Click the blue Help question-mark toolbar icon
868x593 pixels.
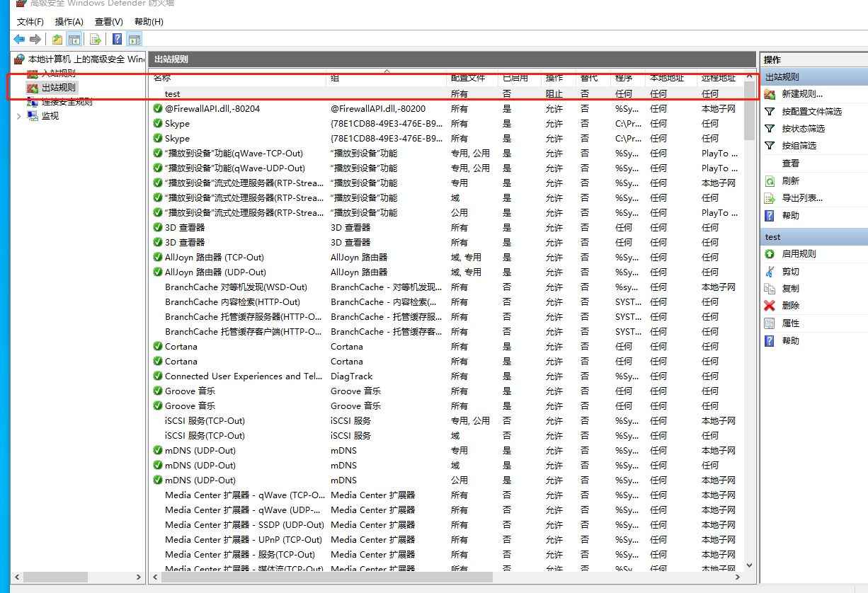coord(117,40)
